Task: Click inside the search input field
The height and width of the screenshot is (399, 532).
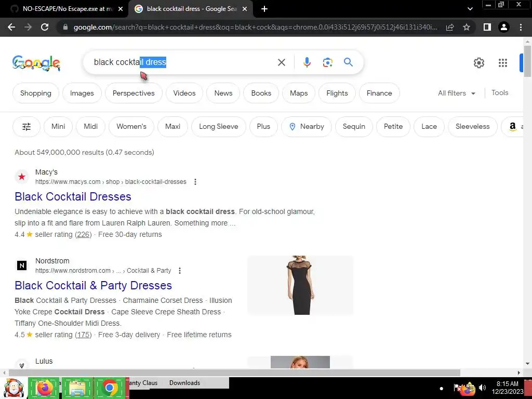Action: (x=183, y=62)
